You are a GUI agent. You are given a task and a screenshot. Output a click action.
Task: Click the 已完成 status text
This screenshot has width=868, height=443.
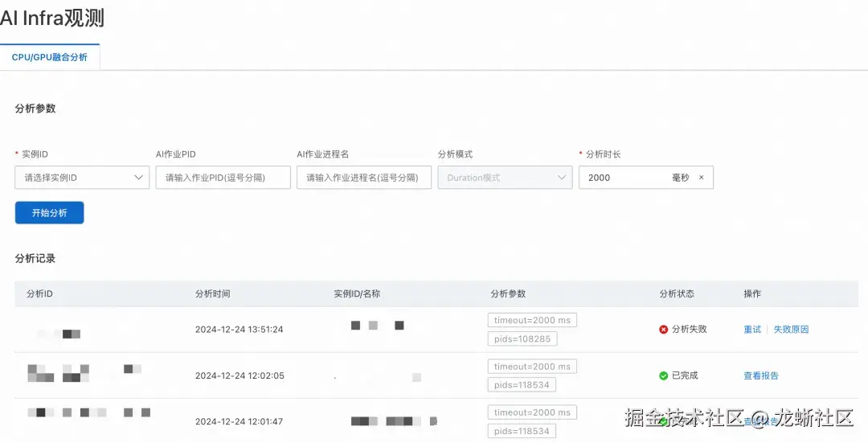click(685, 375)
